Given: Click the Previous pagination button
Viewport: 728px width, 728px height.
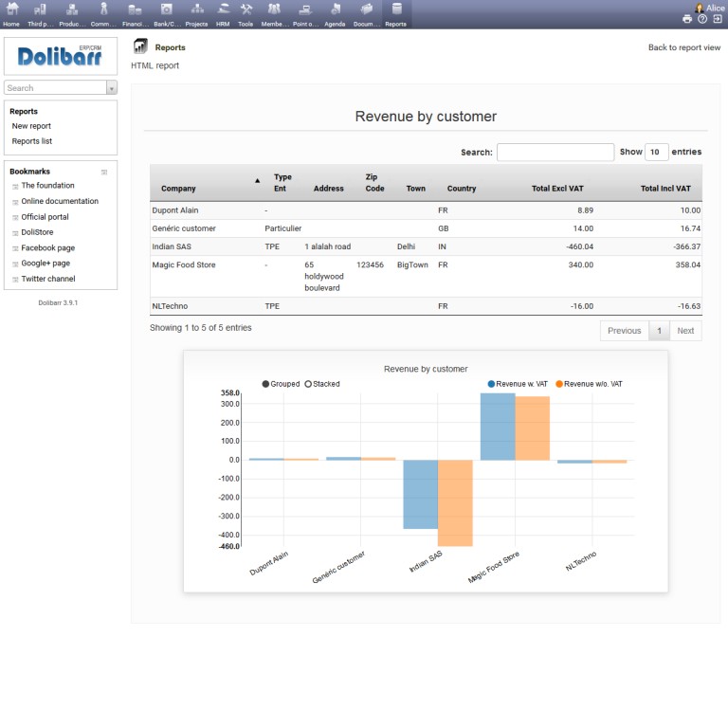Looking at the screenshot, I should click(624, 331).
